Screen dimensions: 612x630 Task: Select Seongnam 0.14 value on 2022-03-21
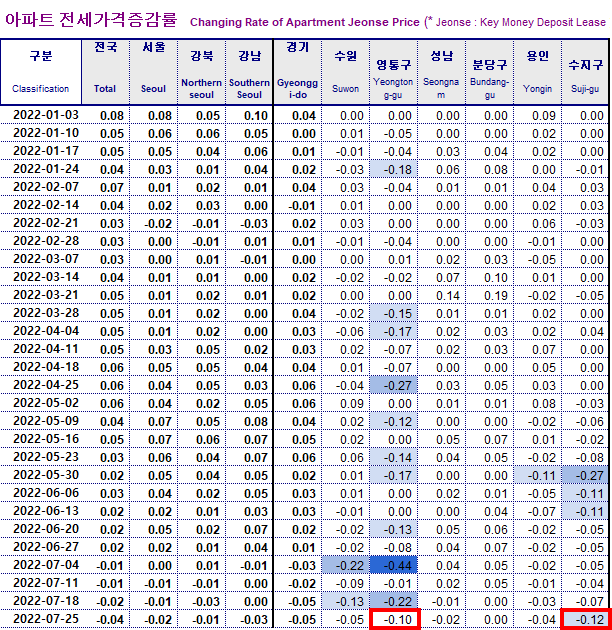[441, 295]
